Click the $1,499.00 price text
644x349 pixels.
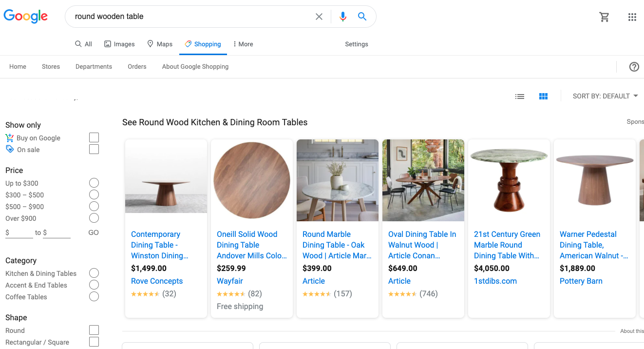click(149, 268)
